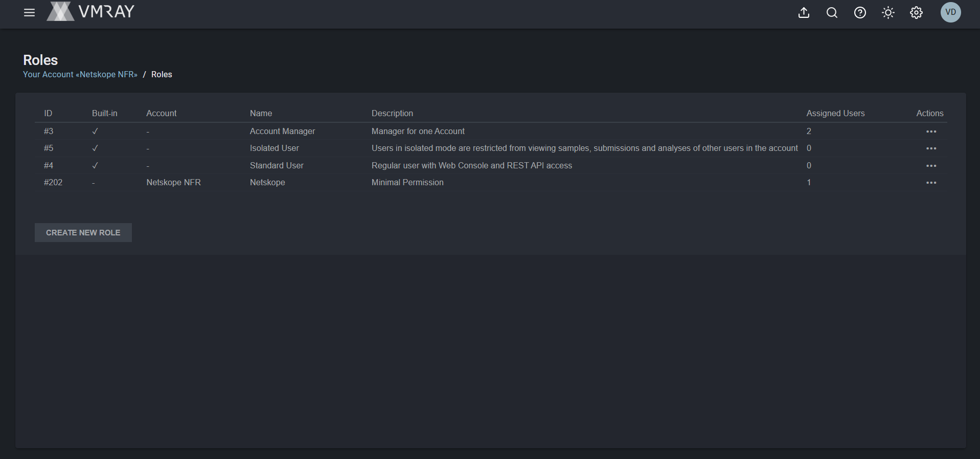Click the Netskope role name
The image size is (980, 459).
tap(267, 183)
